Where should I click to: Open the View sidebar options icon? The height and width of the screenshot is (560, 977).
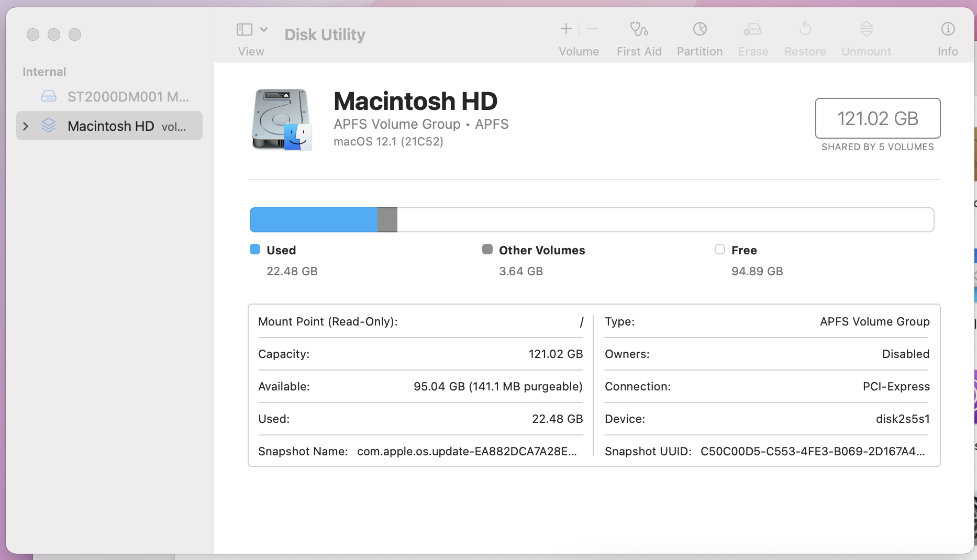coord(245,29)
